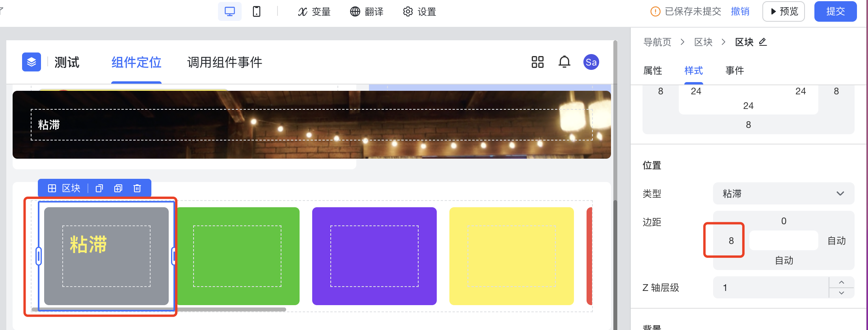Image resolution: width=868 pixels, height=330 pixels.
Task: Open the 翻译 translate option
Action: point(367,12)
